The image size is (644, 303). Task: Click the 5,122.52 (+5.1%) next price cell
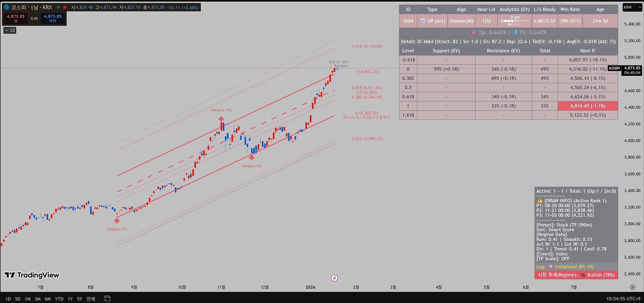(588, 115)
